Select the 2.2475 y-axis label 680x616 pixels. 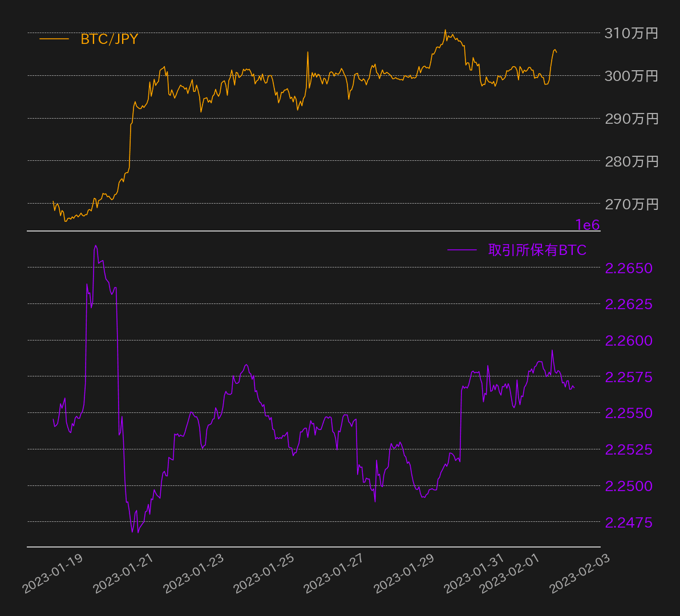coord(629,522)
